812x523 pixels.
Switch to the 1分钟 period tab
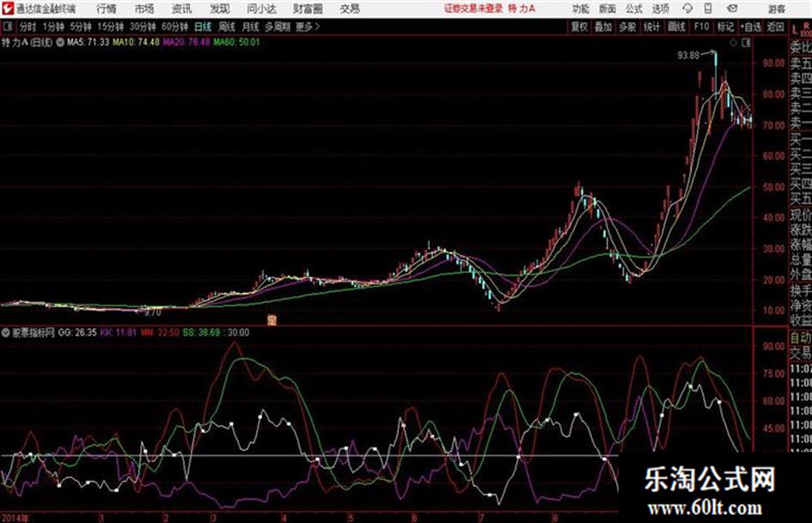[x=53, y=27]
